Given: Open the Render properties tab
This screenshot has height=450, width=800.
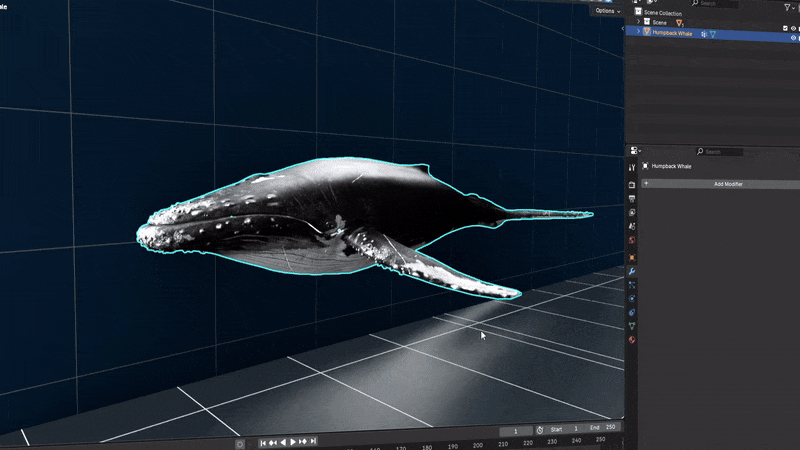Looking at the screenshot, I should pyautogui.click(x=632, y=185).
